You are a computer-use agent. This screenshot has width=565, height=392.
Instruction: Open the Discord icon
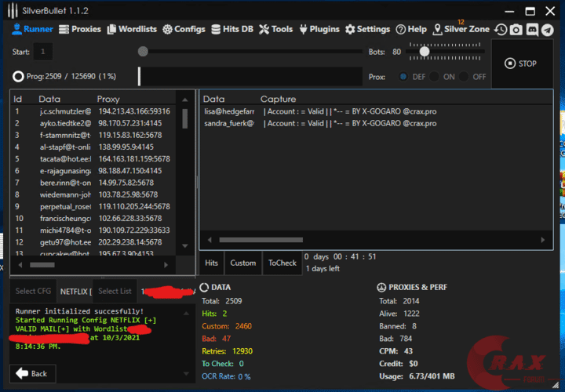[532, 30]
